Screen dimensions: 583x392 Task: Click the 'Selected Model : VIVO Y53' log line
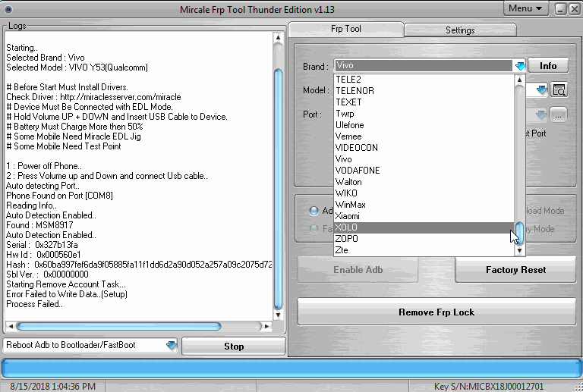[77, 67]
